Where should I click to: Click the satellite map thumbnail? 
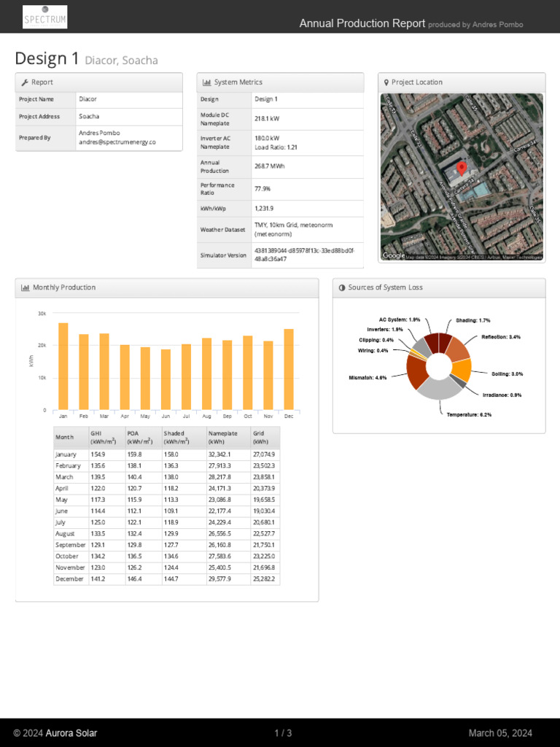click(462, 177)
